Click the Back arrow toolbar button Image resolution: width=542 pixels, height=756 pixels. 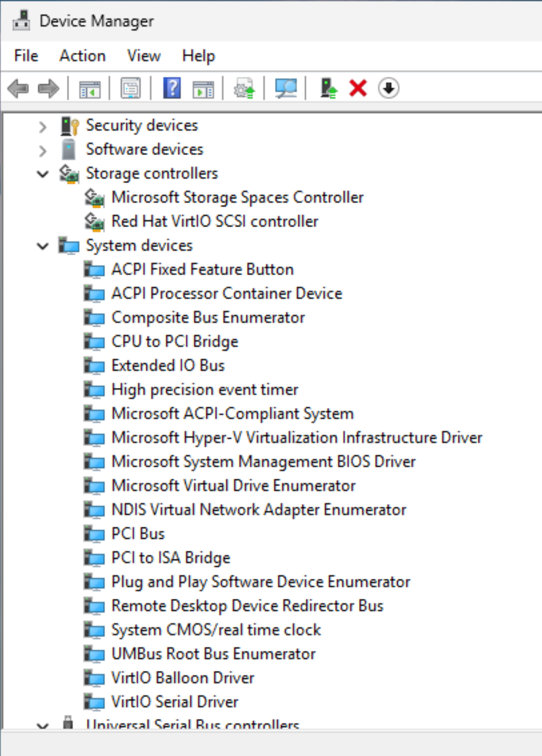click(18, 89)
